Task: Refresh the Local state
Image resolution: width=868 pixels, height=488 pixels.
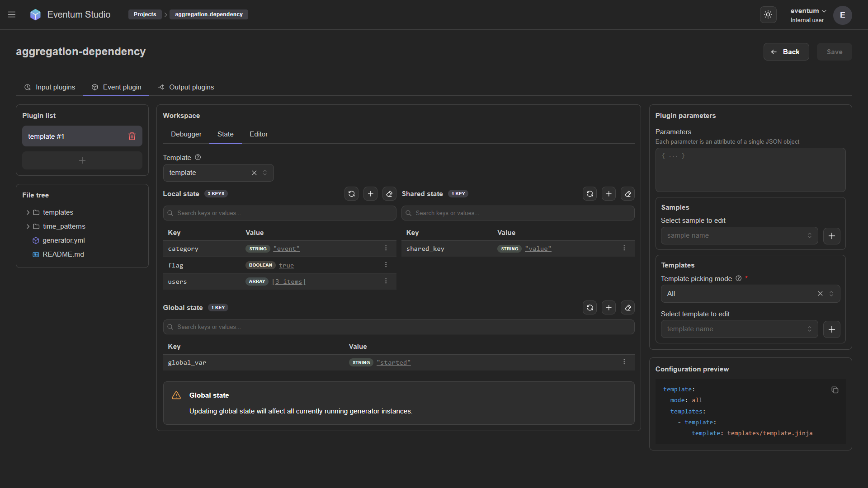Action: point(351,194)
